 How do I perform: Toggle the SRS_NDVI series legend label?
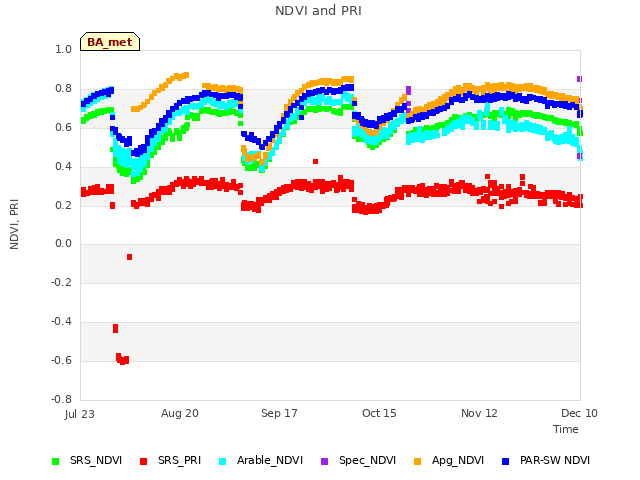[96, 460]
